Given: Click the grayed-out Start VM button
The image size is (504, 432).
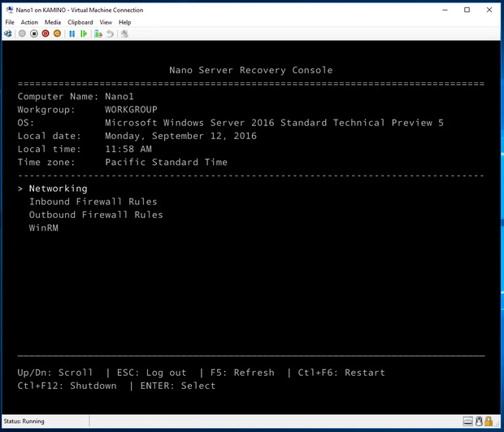Looking at the screenshot, I should pyautogui.click(x=22, y=34).
